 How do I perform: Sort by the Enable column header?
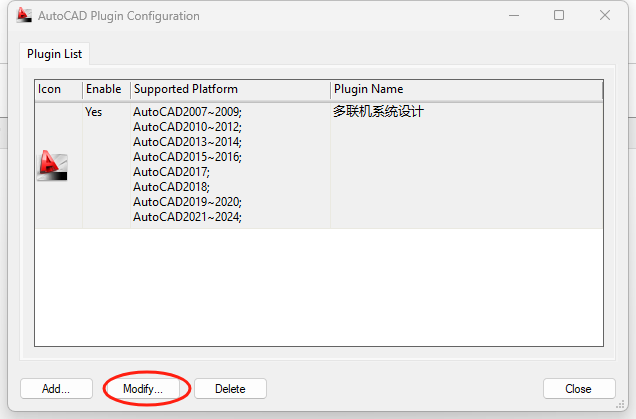pos(105,90)
